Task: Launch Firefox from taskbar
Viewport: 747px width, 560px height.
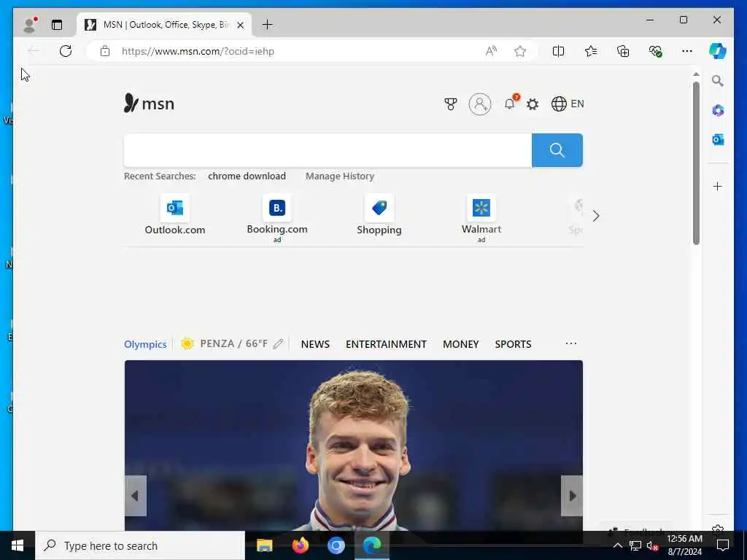Action: pyautogui.click(x=300, y=545)
